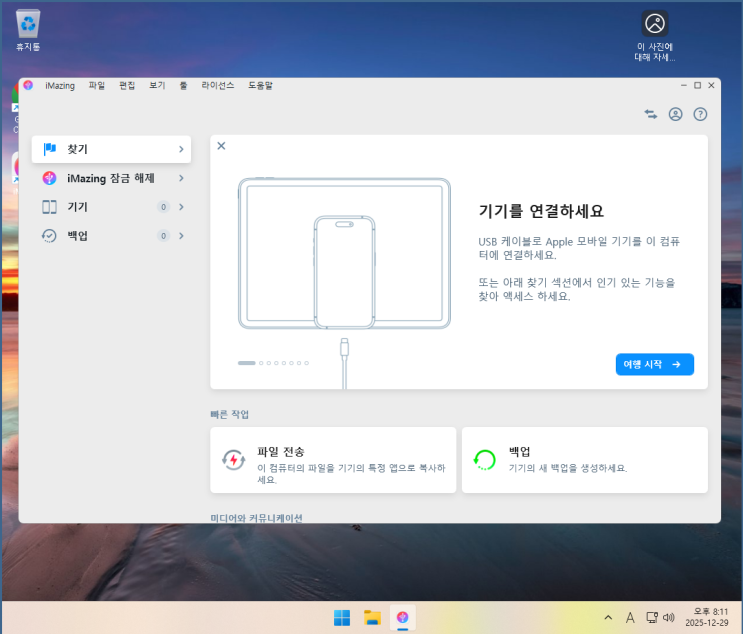The image size is (743, 634).
Task: Expand the iMazing 잠금 해제 chevron
Action: (181, 178)
